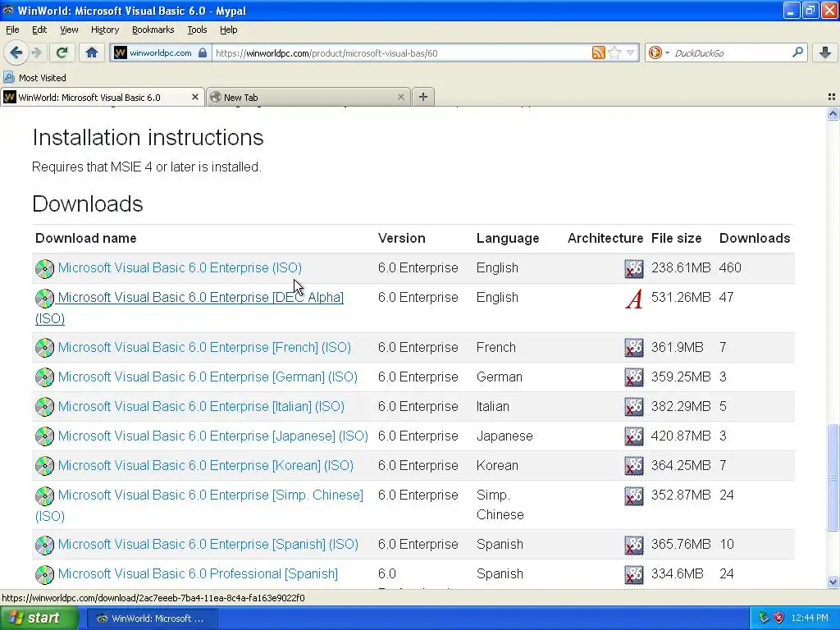
Task: Open the File menu
Action: click(12, 30)
